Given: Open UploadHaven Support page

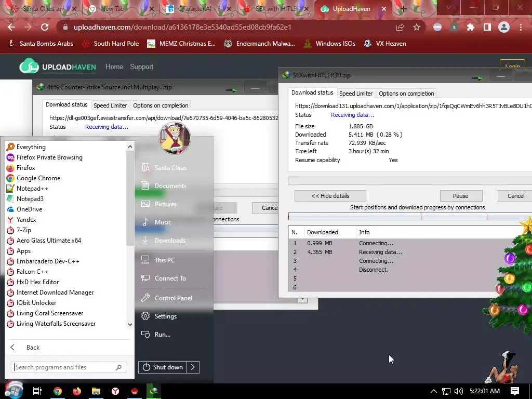Looking at the screenshot, I should click(141, 67).
